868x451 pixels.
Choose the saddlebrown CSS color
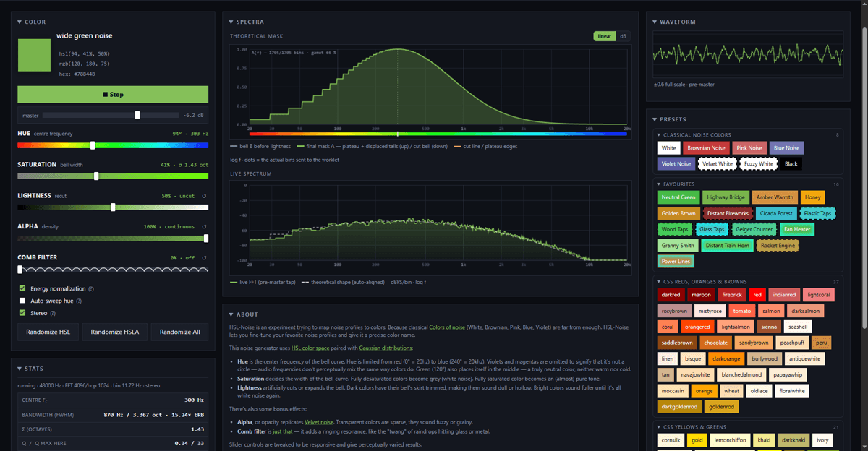tap(676, 343)
